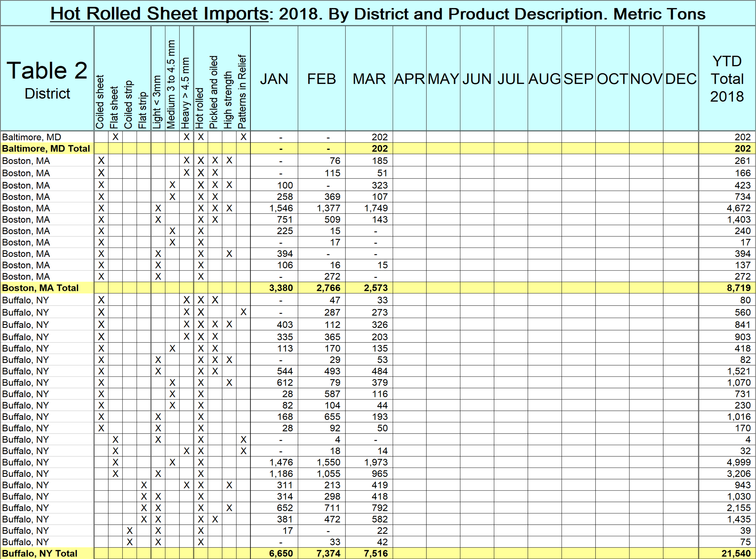The image size is (756, 559).
Task: Select the Boston, MA Total row label
Action: click(x=40, y=288)
